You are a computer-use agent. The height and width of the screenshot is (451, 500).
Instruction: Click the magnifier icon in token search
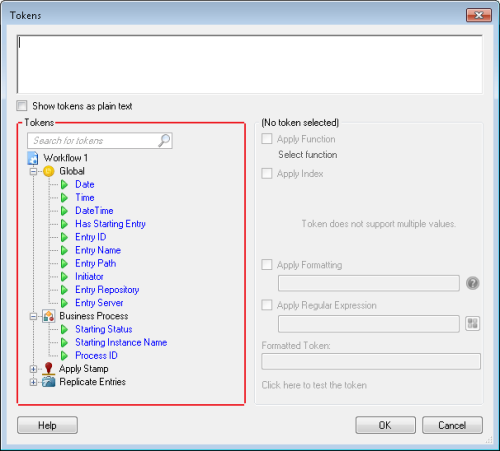tap(164, 140)
